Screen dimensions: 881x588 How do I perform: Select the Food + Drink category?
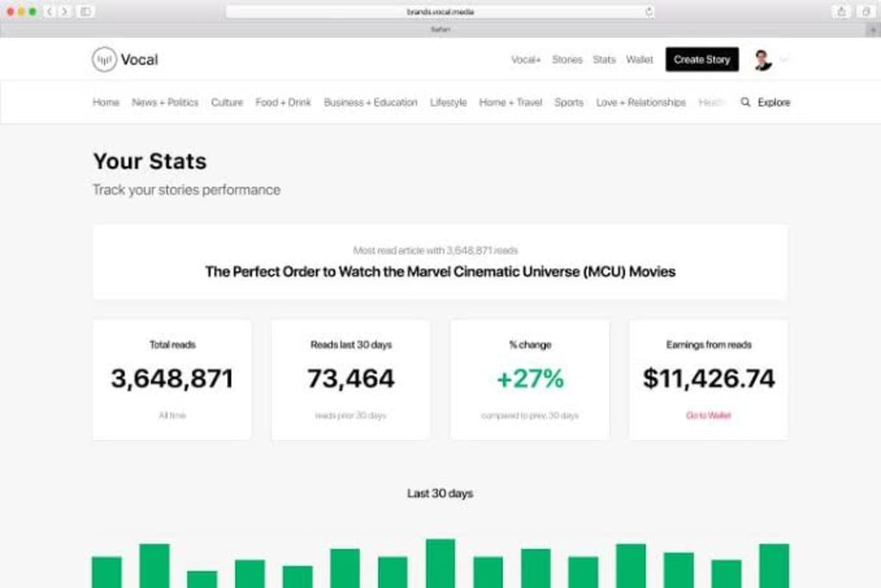pyautogui.click(x=283, y=102)
